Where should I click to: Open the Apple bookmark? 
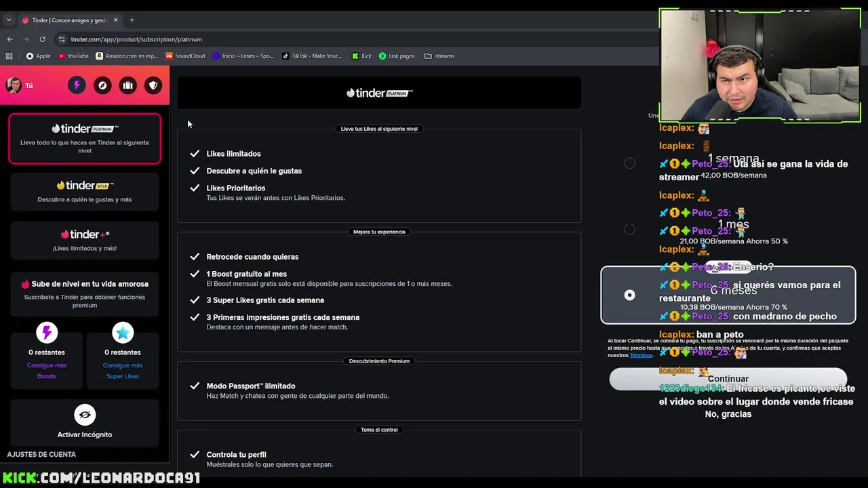coord(38,56)
